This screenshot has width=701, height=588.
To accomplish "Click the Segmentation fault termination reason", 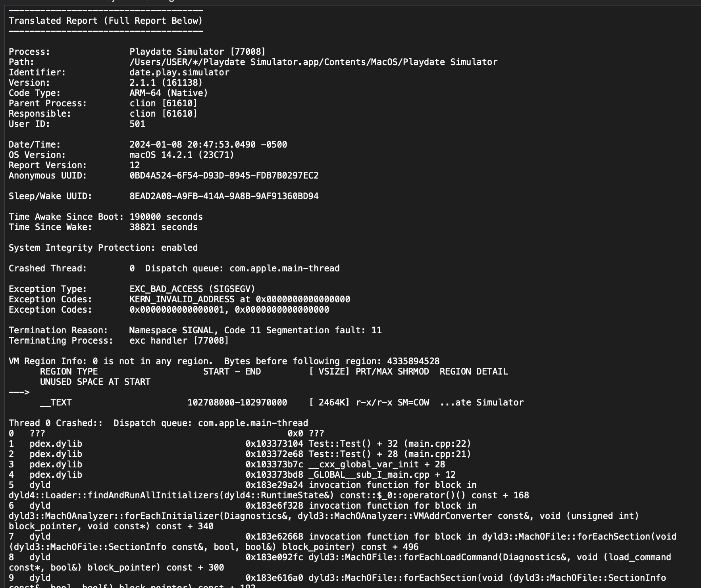I will pos(256,330).
